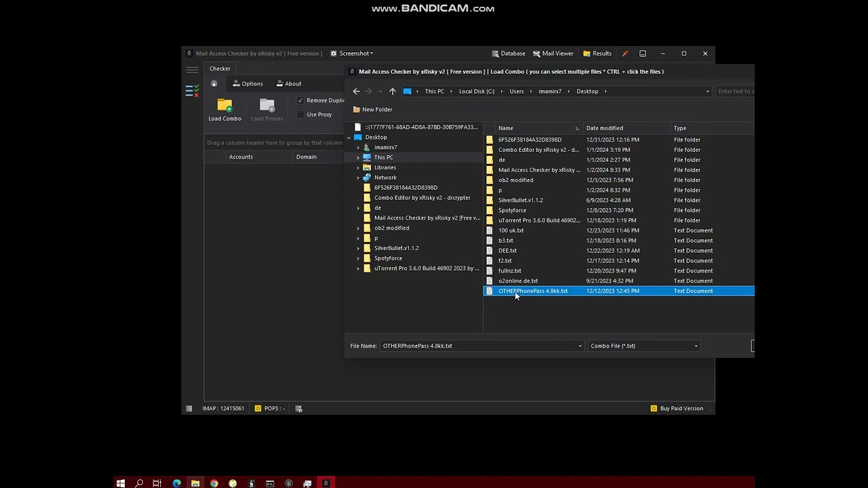Switch to the Checker tab

(220, 68)
